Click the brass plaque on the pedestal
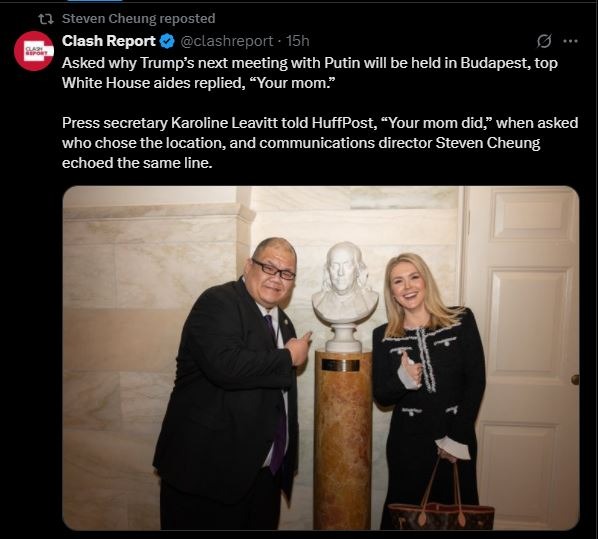 pyautogui.click(x=340, y=365)
